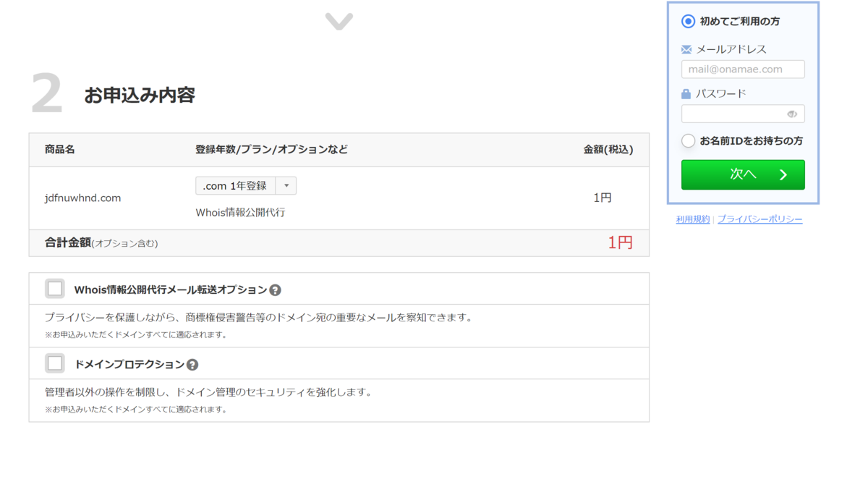Screen dimensions: 868x490
Task: Focus the パスワード input field
Action: (743, 114)
